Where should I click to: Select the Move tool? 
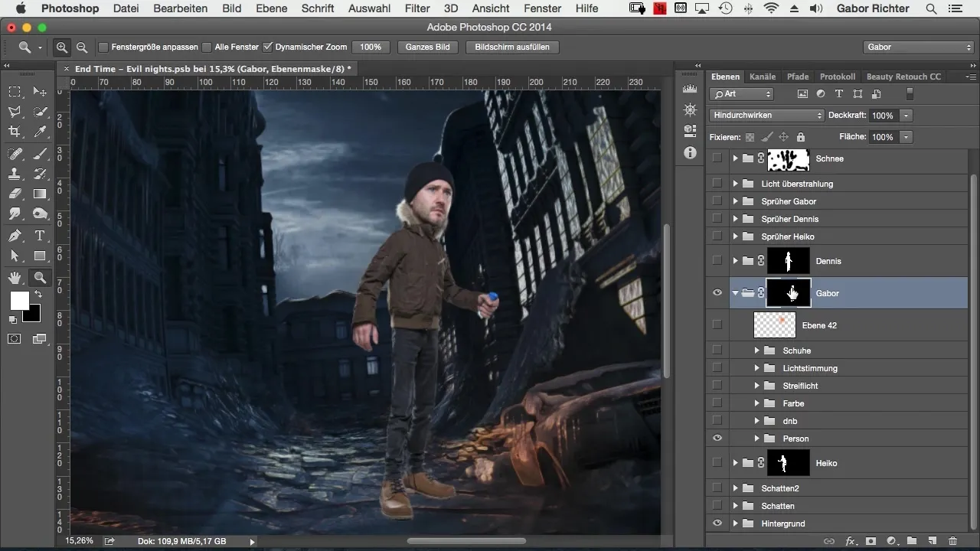point(40,92)
